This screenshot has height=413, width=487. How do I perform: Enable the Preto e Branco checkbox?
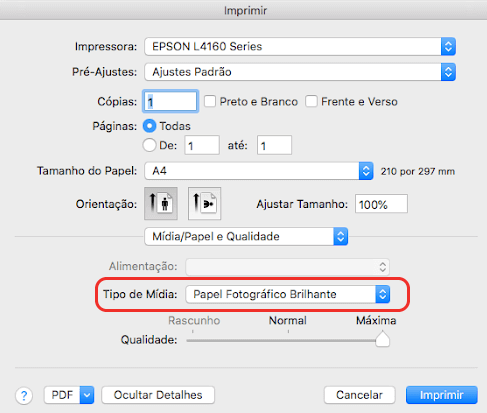210,101
